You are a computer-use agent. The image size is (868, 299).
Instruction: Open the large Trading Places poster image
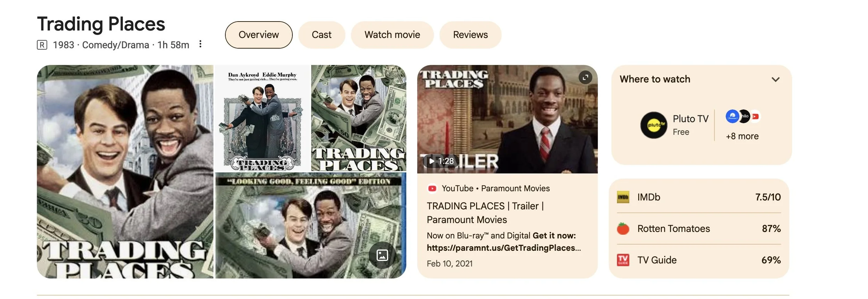[125, 172]
